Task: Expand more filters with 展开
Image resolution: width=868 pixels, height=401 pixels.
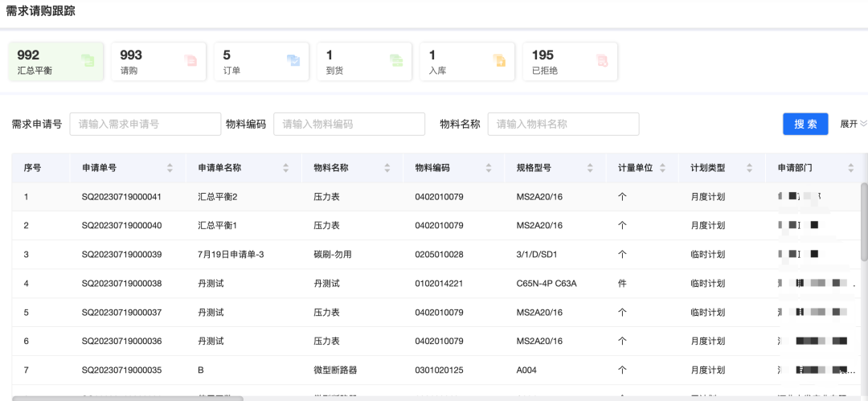Action: click(x=853, y=124)
